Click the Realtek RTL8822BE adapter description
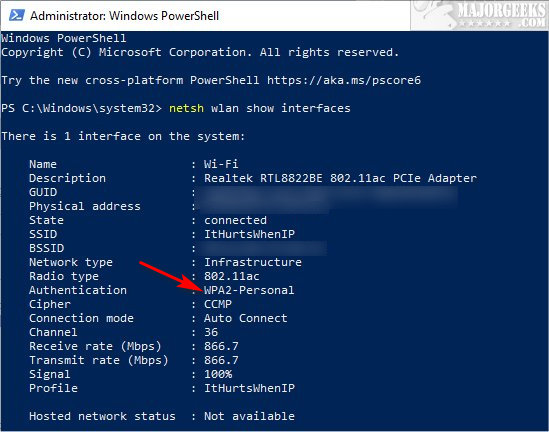This screenshot has height=432, width=549. click(x=340, y=178)
